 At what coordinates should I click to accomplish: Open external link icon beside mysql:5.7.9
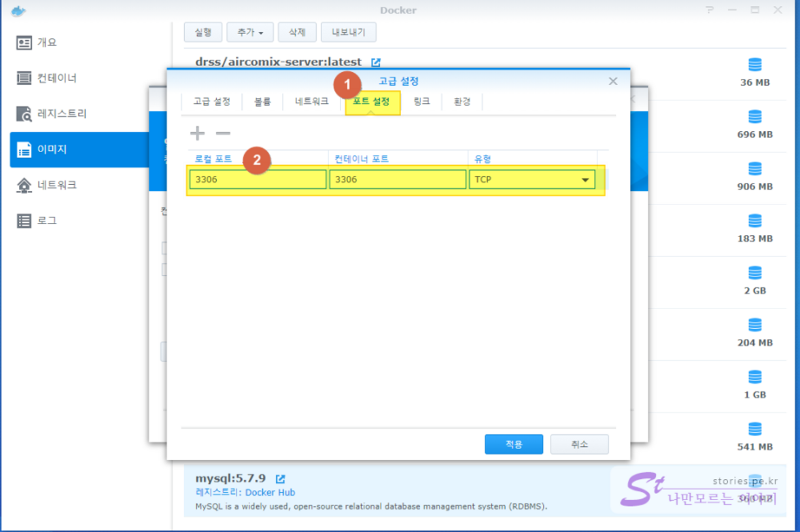[280, 479]
